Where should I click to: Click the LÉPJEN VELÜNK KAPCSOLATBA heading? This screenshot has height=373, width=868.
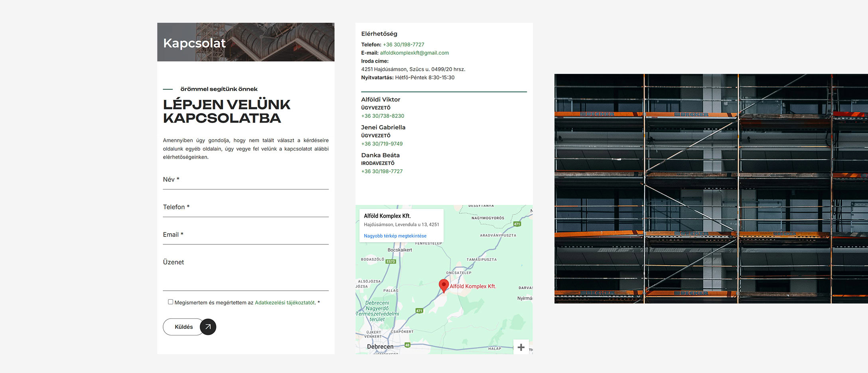pyautogui.click(x=227, y=111)
